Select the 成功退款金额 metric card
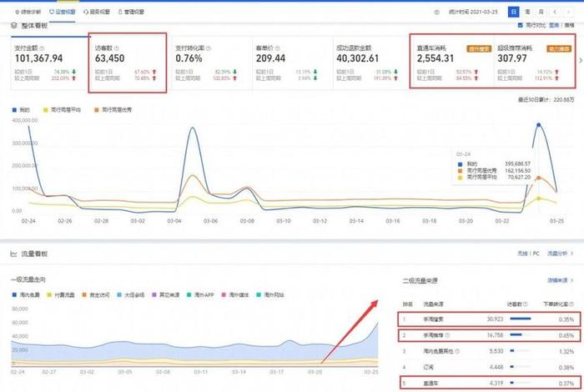Image resolution: width=584 pixels, height=392 pixels. [371, 63]
